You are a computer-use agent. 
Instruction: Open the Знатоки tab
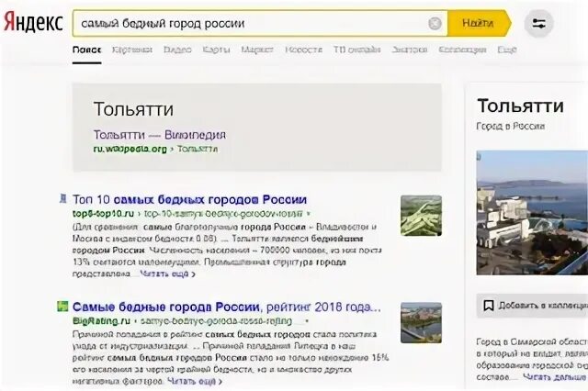pos(410,50)
